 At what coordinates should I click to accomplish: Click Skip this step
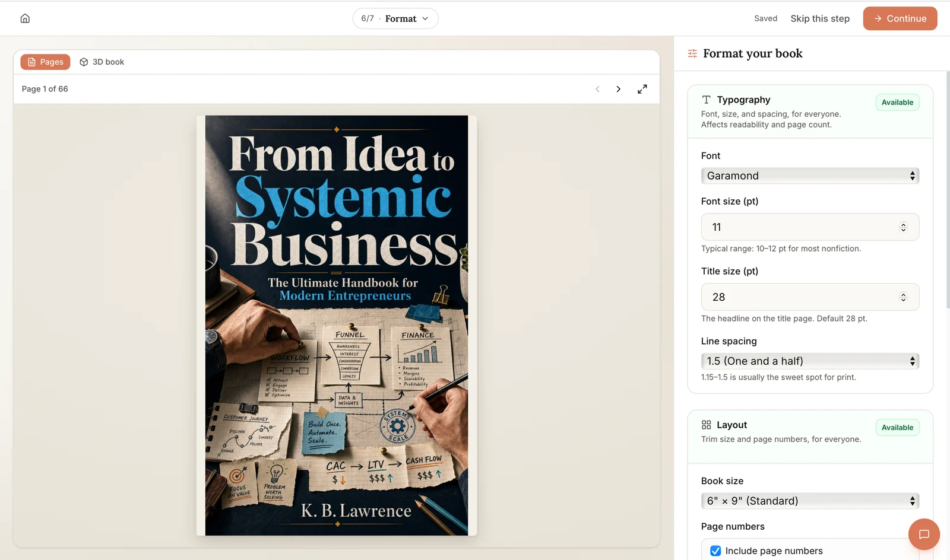click(x=819, y=18)
